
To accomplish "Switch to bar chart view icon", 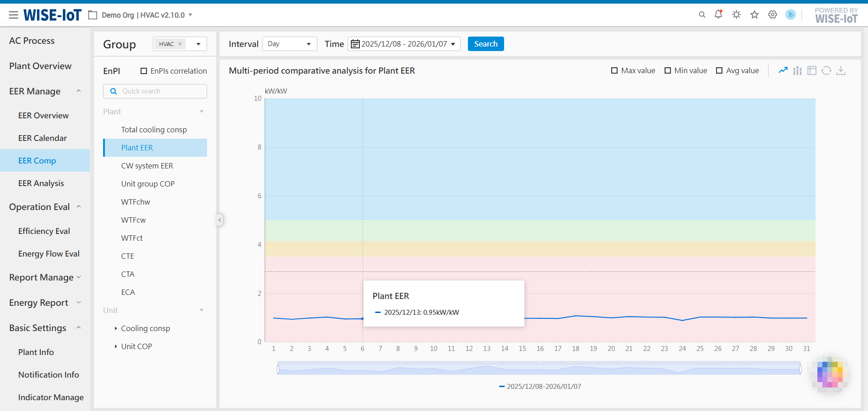I will pos(797,70).
